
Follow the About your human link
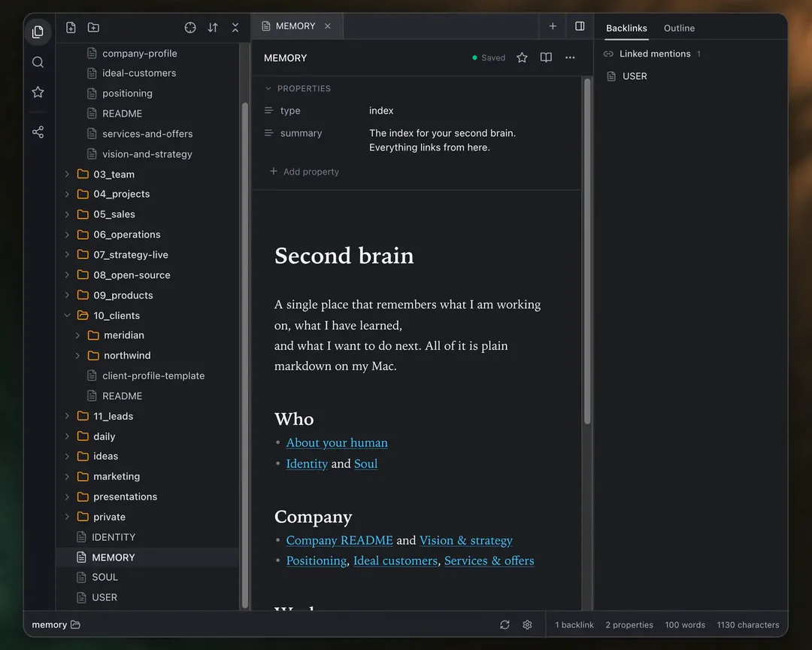337,442
